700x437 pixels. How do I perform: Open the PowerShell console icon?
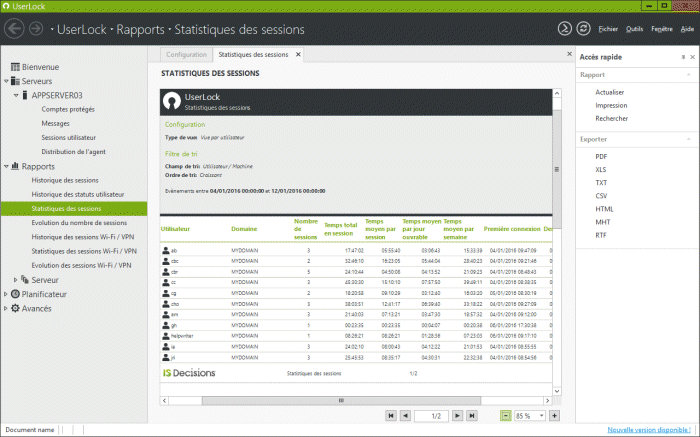click(x=565, y=29)
